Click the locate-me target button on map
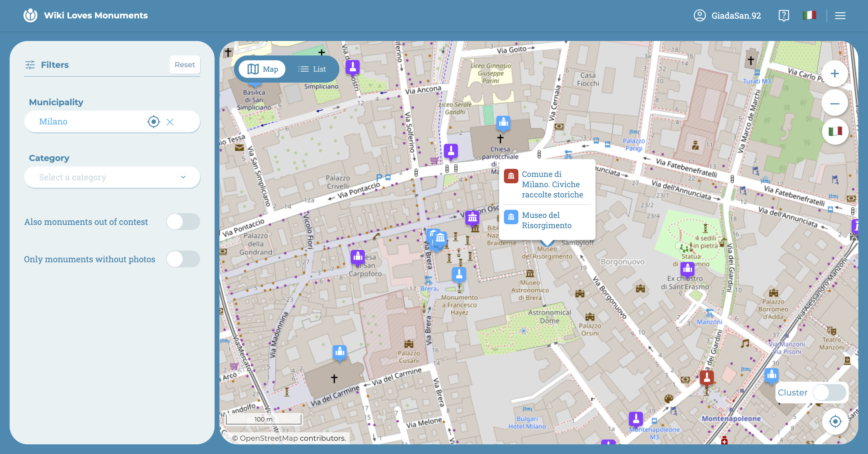The height and width of the screenshot is (454, 868). pyautogui.click(x=835, y=421)
